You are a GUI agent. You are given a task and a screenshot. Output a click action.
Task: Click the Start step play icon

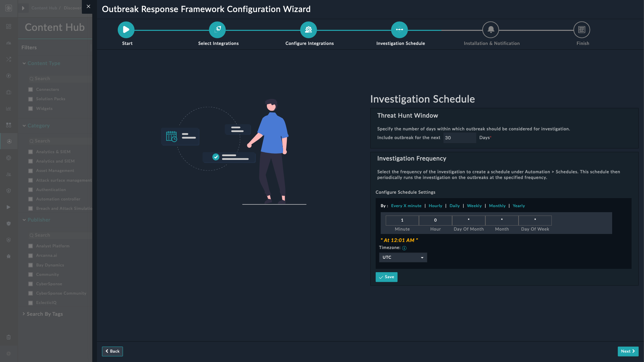coord(126,30)
